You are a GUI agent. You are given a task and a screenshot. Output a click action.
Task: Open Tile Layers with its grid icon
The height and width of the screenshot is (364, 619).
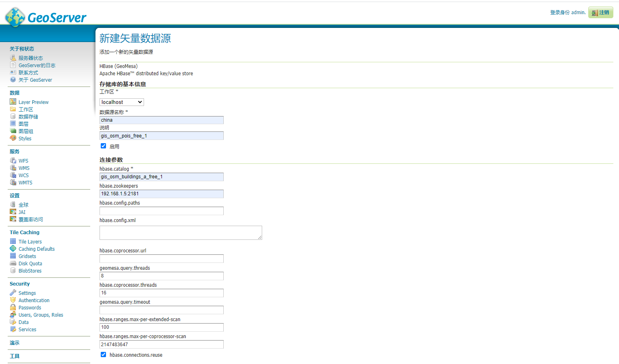13,241
